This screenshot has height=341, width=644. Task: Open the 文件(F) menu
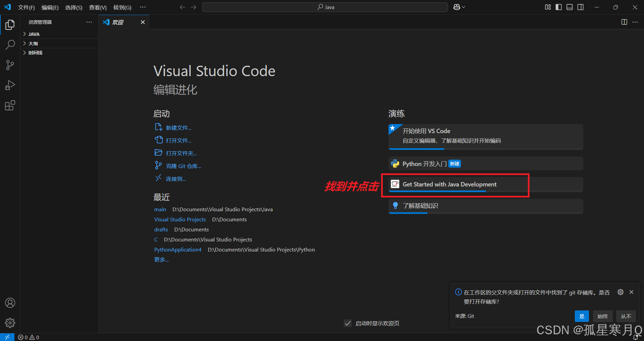[x=26, y=7]
